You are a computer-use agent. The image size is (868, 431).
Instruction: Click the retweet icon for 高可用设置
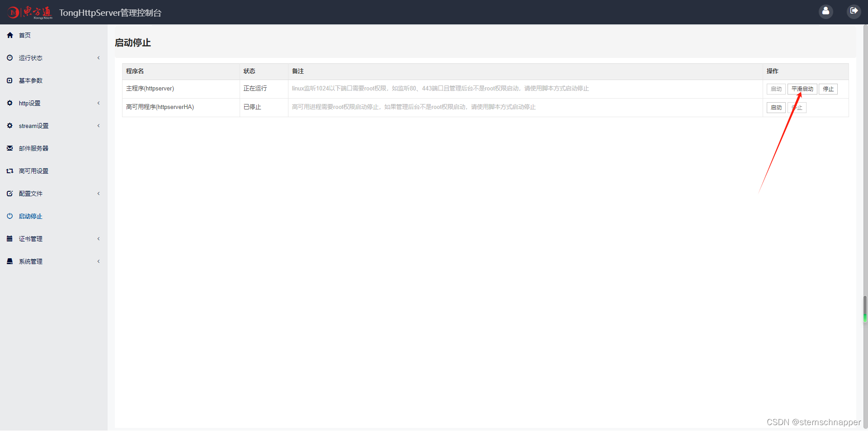(x=10, y=171)
